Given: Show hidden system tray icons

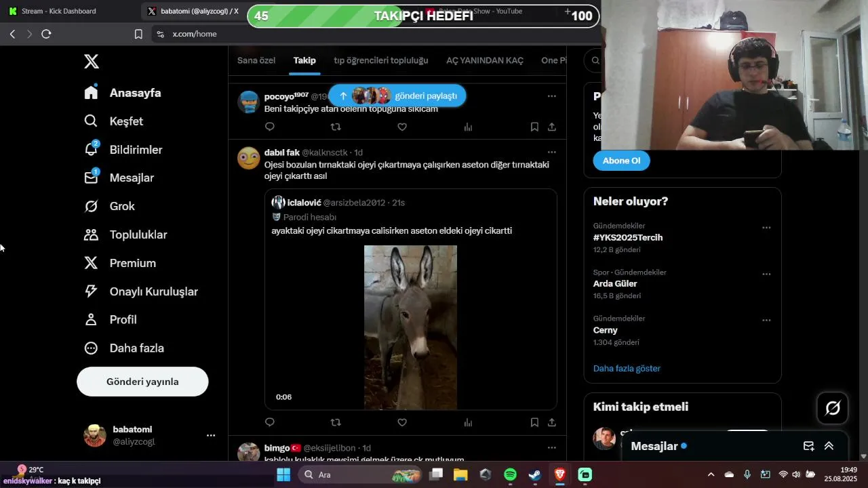Looking at the screenshot, I should click(x=711, y=475).
